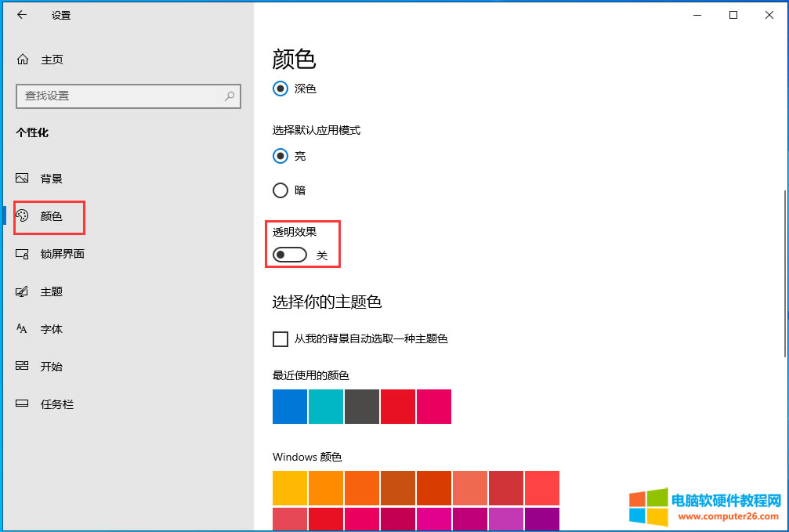Select the 主题 (Themes) sidebar icon
The image size is (789, 532).
[x=22, y=291]
